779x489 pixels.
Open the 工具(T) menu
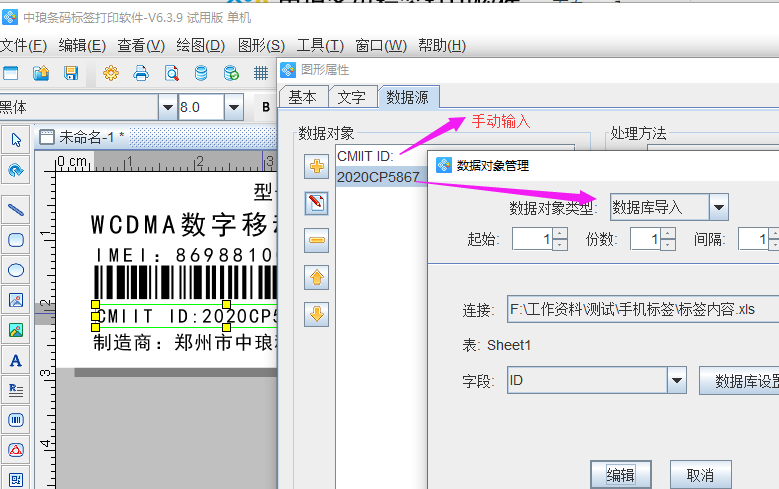[x=320, y=45]
